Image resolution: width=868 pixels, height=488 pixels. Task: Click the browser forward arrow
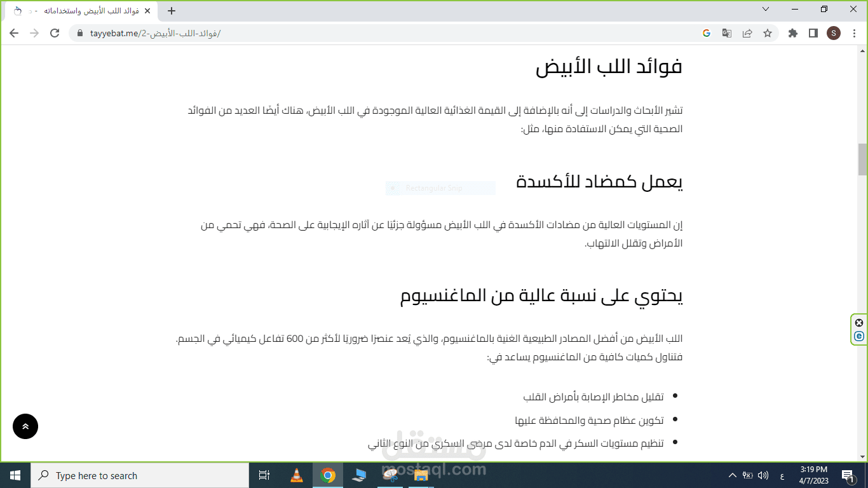coord(34,33)
